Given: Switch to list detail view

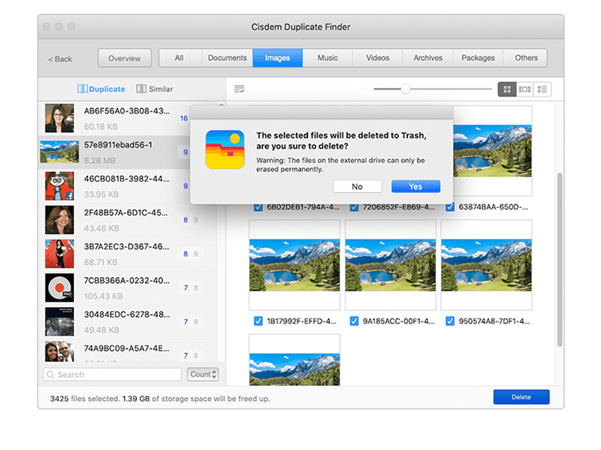Looking at the screenshot, I should click(x=542, y=89).
